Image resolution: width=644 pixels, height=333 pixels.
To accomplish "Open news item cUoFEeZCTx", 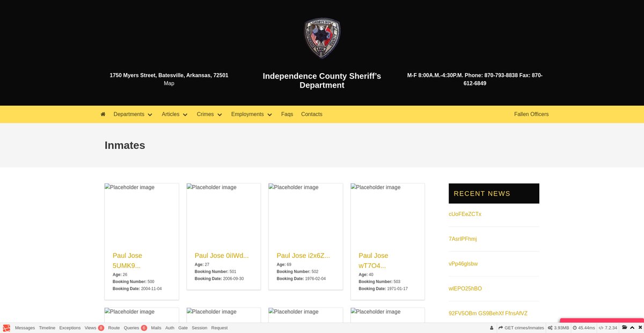I will click(465, 214).
